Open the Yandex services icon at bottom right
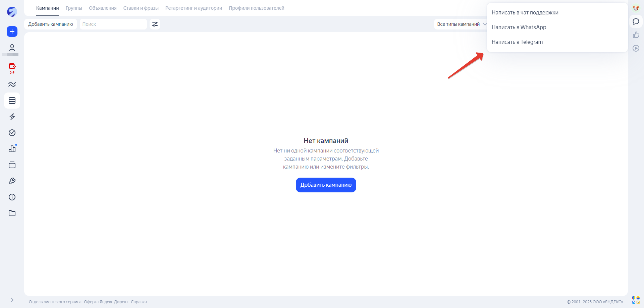The image size is (644, 308). [636, 300]
